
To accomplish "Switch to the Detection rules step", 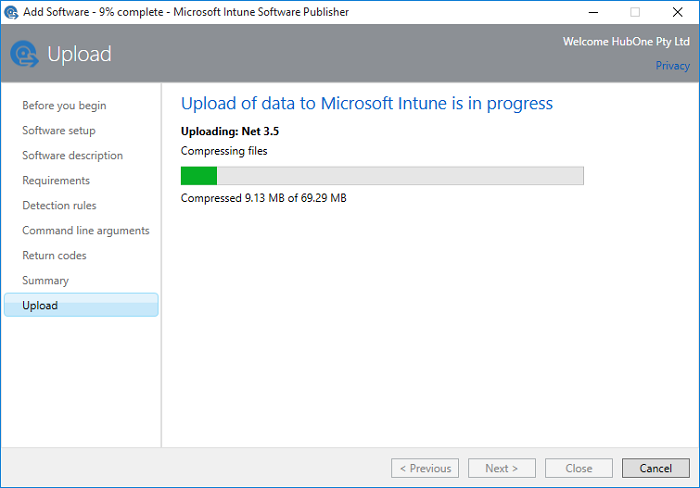I will [x=59, y=205].
